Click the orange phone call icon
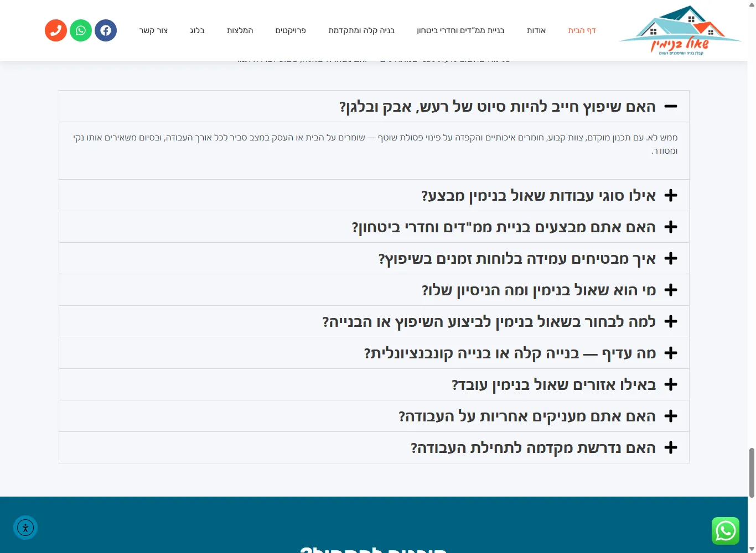Viewport: 756px width, 553px height. (56, 30)
